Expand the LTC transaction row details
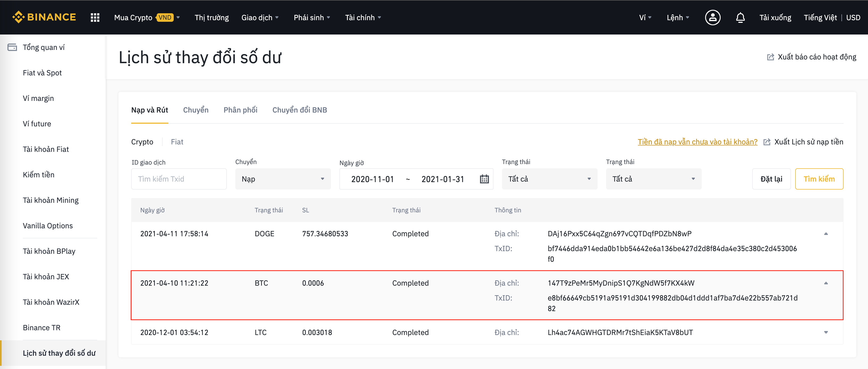The width and height of the screenshot is (868, 369). click(826, 332)
